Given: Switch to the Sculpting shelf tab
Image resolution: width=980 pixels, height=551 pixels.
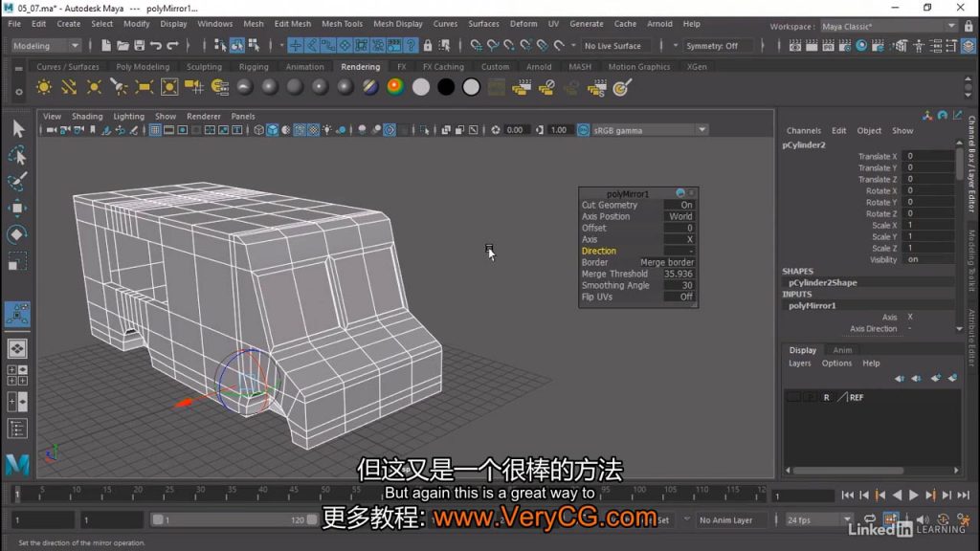Looking at the screenshot, I should coord(204,66).
